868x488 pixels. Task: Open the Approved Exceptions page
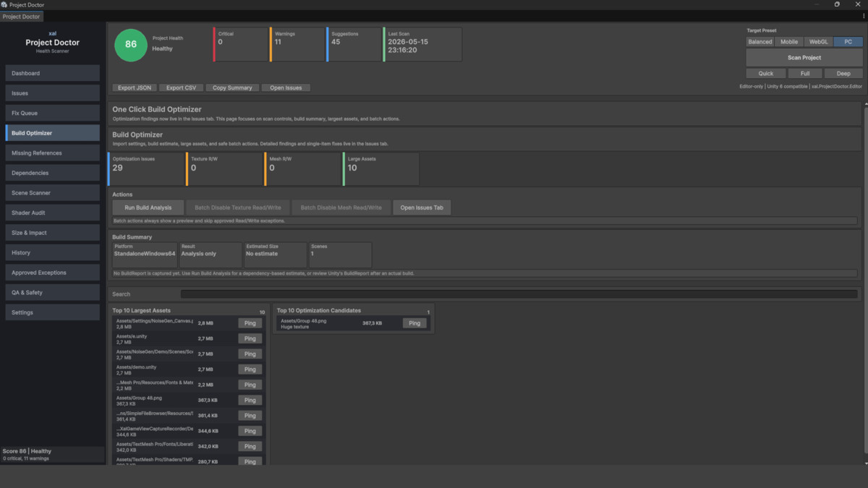[x=52, y=273]
